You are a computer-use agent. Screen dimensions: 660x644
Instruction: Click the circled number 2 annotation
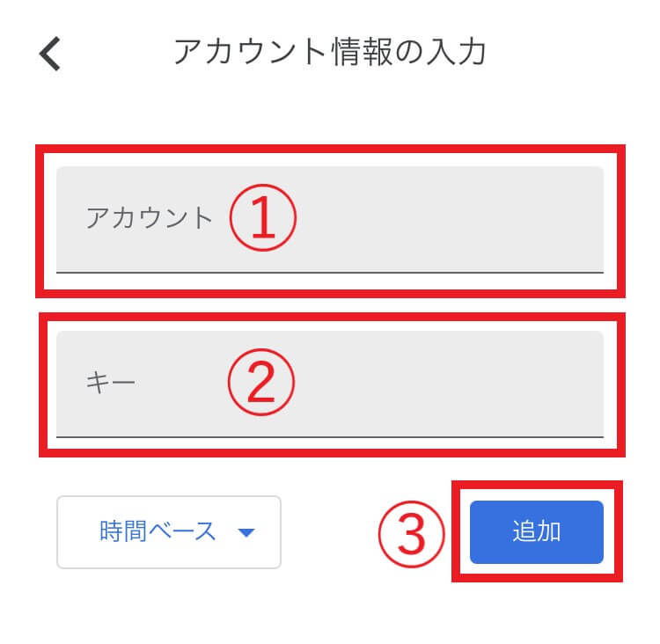261,382
